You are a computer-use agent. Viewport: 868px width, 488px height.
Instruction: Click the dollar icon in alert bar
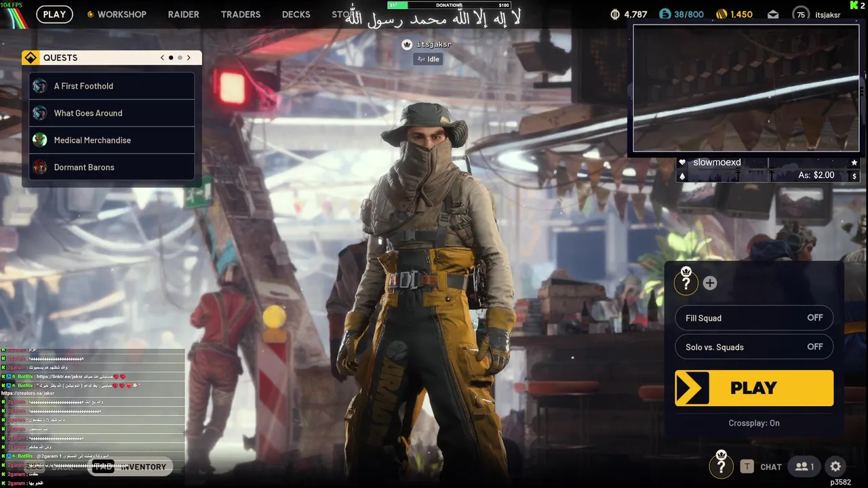pos(854,176)
